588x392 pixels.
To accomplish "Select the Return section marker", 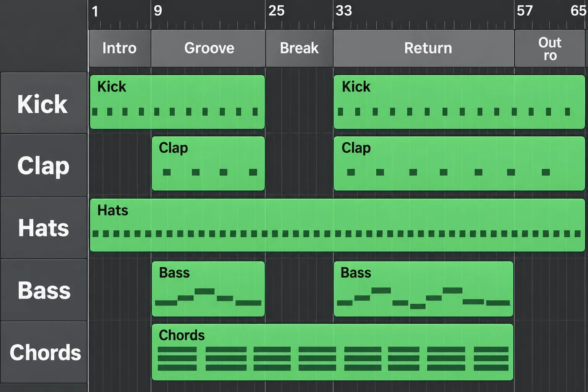I will pyautogui.click(x=424, y=48).
